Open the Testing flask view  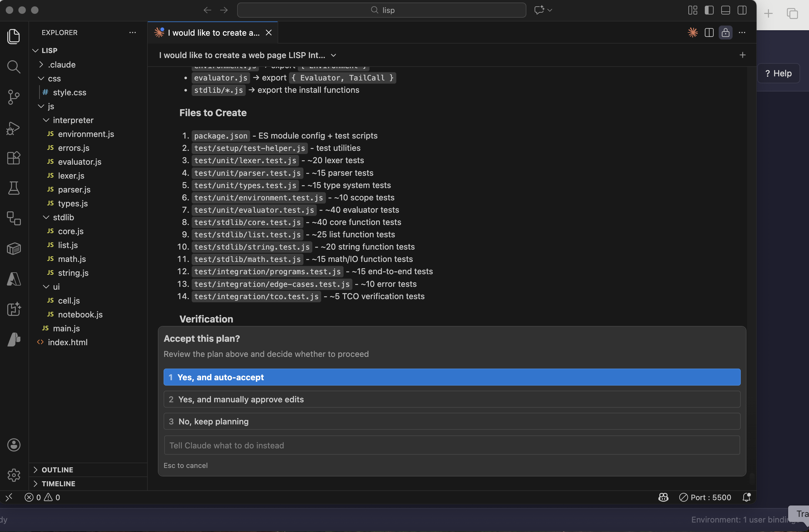(x=14, y=188)
